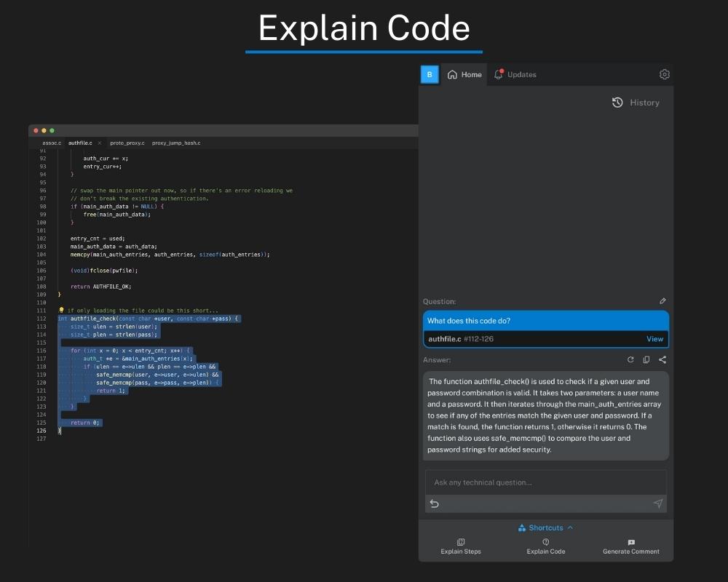Click View next to authfile.c #112-126
Viewport: 728px width, 582px height.
click(x=654, y=339)
